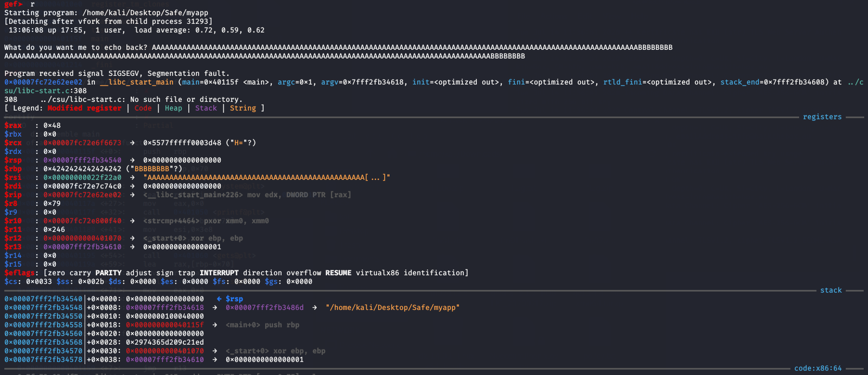Click the $rax register name
Image resolution: width=868 pixels, height=375 pixels.
click(13, 125)
